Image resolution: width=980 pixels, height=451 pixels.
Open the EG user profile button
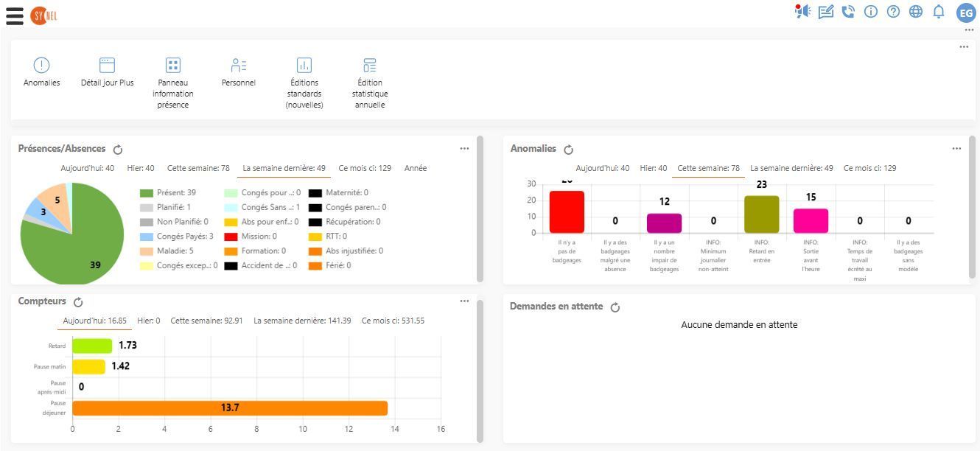coord(965,13)
